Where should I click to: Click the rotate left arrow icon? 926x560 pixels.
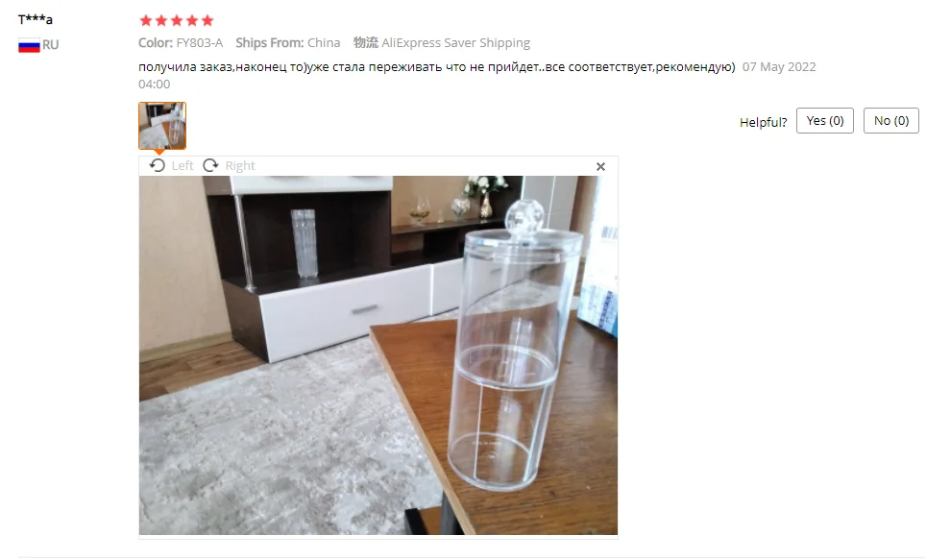pyautogui.click(x=158, y=165)
